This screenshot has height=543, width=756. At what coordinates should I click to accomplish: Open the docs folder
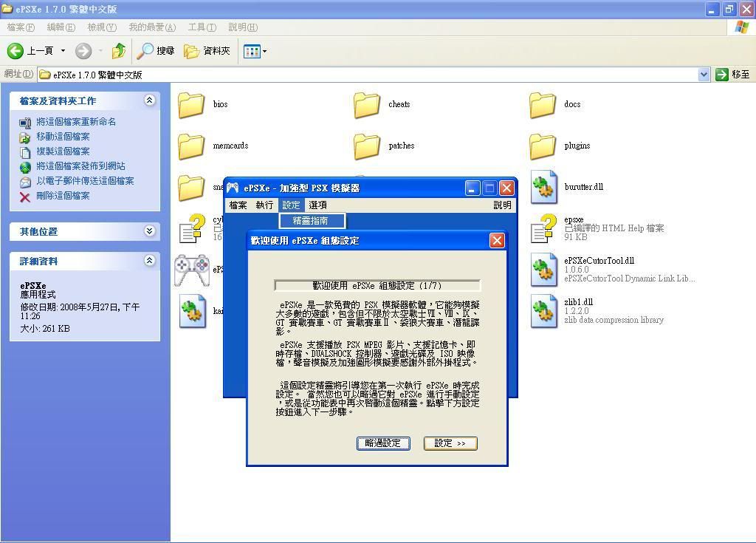click(543, 105)
